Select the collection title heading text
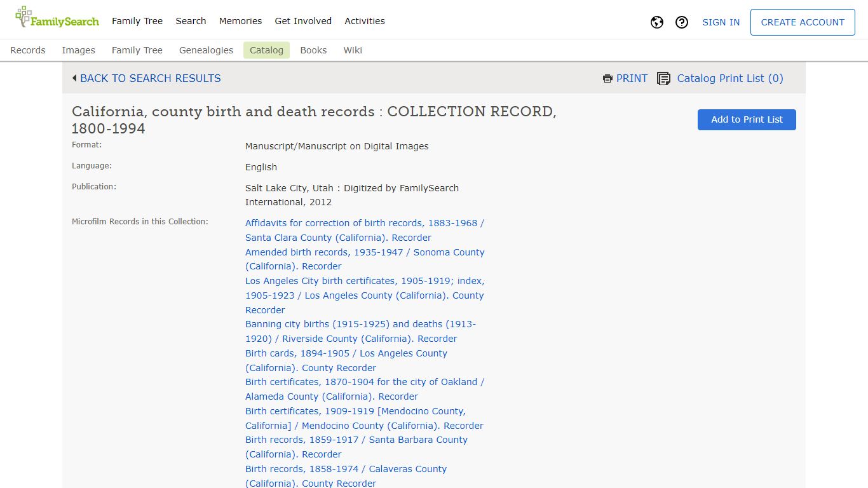The image size is (868, 488). [314, 120]
